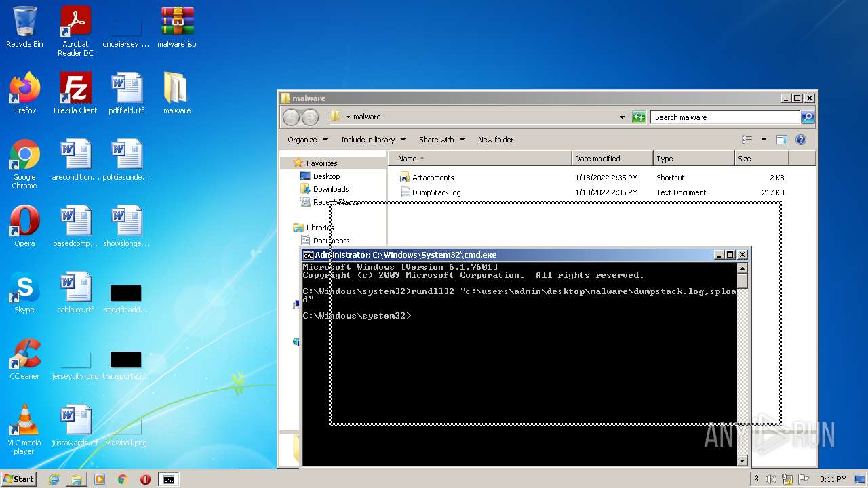Click Explorer forward navigation button
The width and height of the screenshot is (868, 488).
[310, 117]
